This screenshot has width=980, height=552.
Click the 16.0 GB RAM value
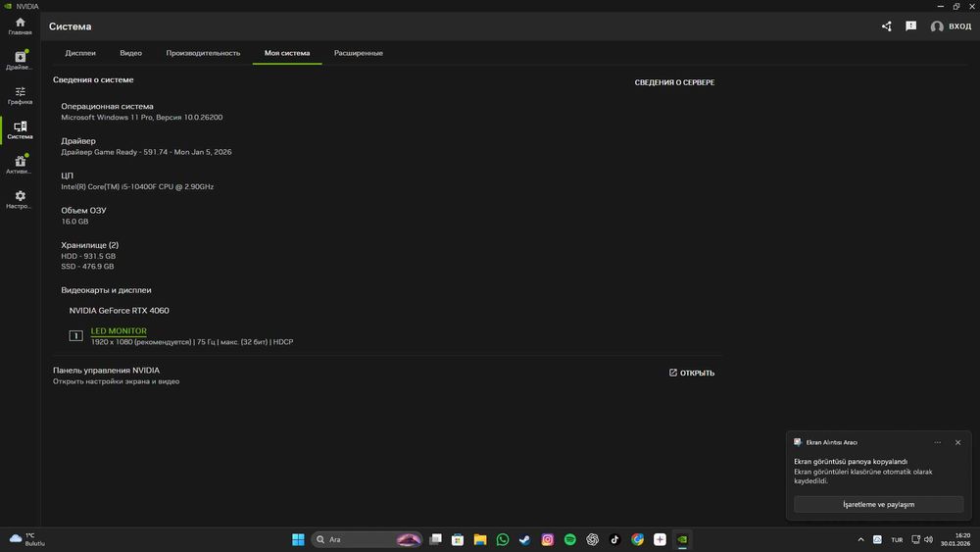point(74,222)
